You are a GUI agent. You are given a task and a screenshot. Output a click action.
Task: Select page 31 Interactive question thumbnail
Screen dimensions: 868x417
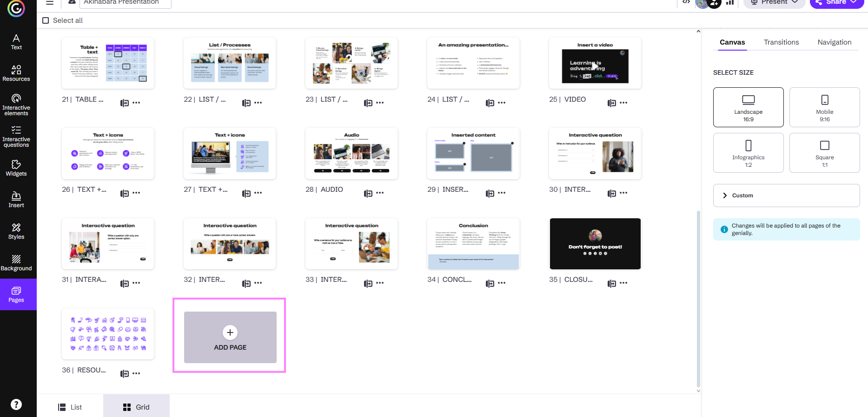(108, 244)
